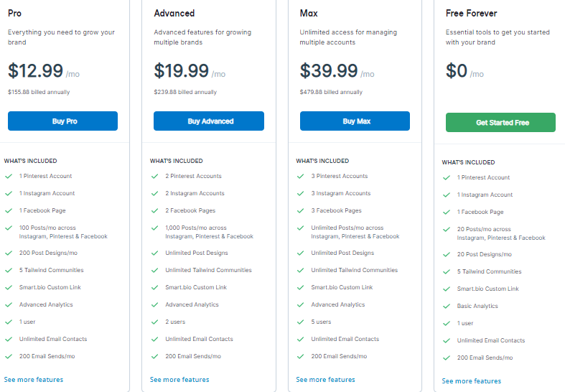Screen dimensions: 565x392
Task: Click Unlimited Tailwind Communities in Advanced plan
Action: pos(208,270)
